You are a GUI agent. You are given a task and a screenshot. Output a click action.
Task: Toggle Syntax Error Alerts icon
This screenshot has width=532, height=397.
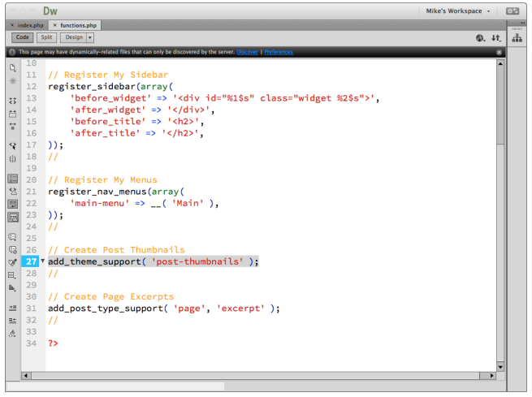coord(13,217)
